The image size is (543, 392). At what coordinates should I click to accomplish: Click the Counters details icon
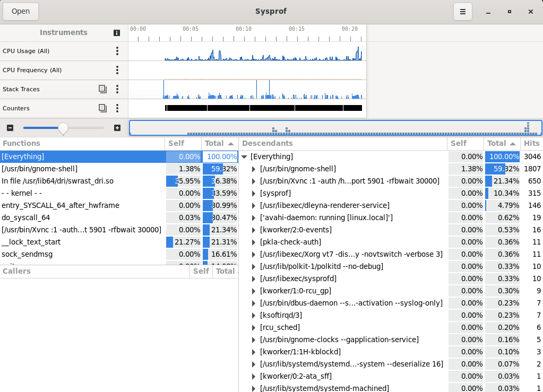tap(102, 108)
